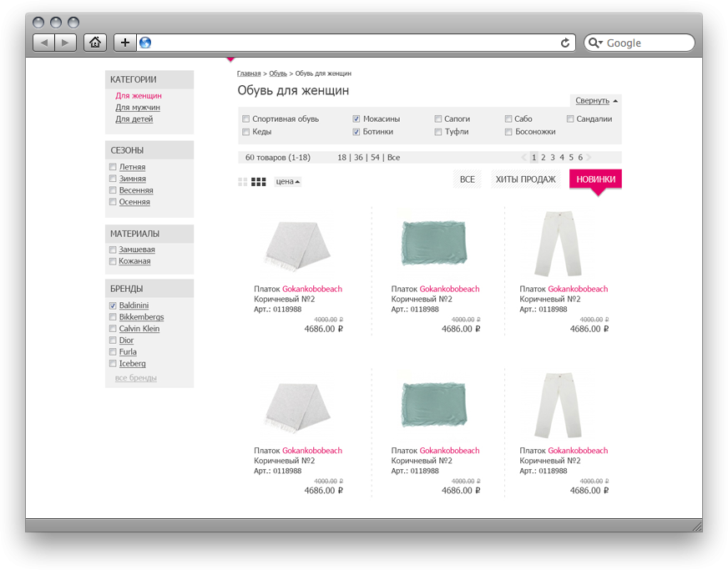The image size is (728, 570).
Task: Select the НОВИНКИ tab
Action: [x=596, y=179]
